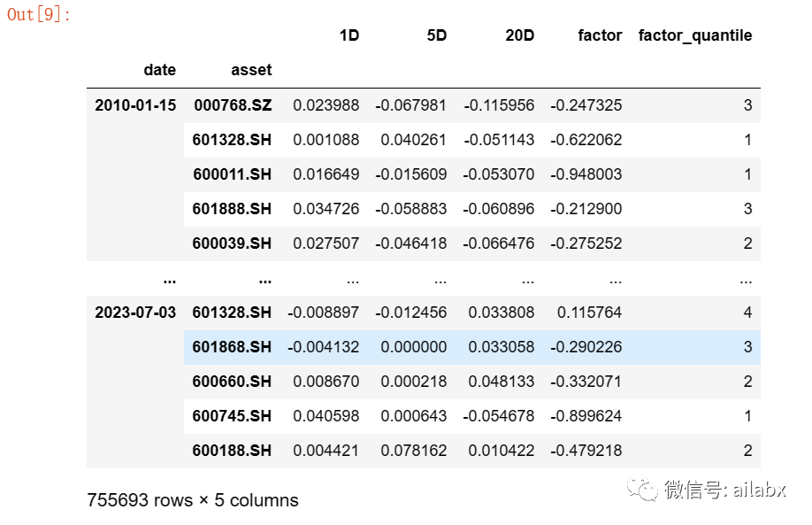Image resolution: width=812 pixels, height=525 pixels.
Task: Click quantile 4 in first 2023-07-03 row
Action: [747, 313]
